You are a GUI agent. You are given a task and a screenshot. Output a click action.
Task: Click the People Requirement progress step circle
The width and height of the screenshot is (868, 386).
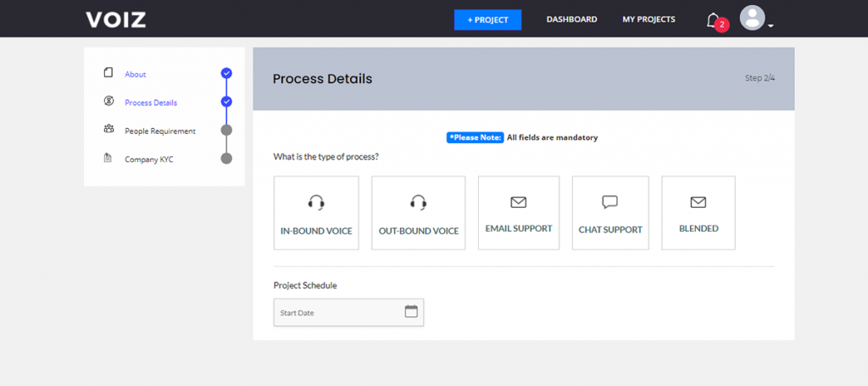coord(225,130)
